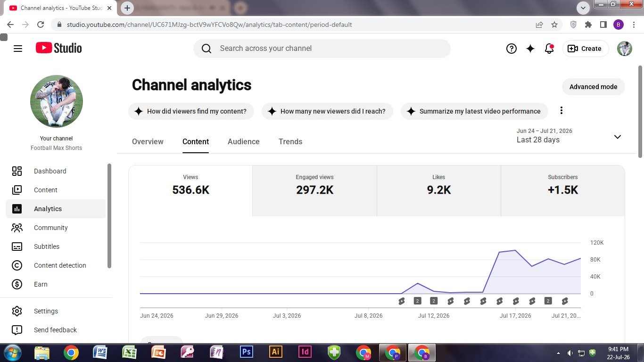The width and height of the screenshot is (644, 362).
Task: Switch to the Audience tab
Action: 244,141
